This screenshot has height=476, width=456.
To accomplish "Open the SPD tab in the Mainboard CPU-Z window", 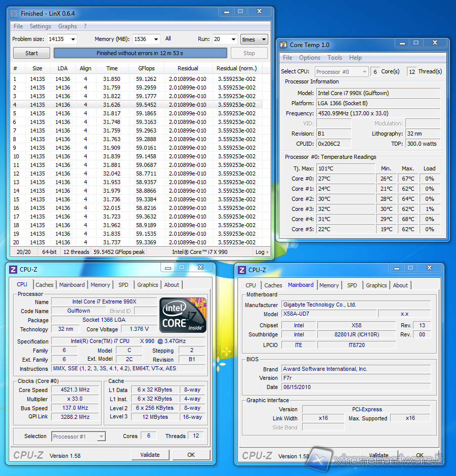I will 352,285.
